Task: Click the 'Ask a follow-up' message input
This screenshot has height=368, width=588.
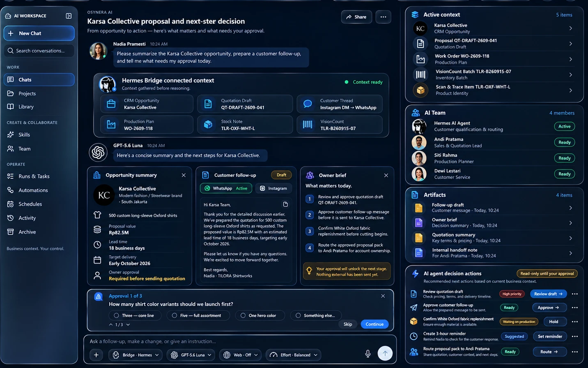Action: [x=240, y=341]
